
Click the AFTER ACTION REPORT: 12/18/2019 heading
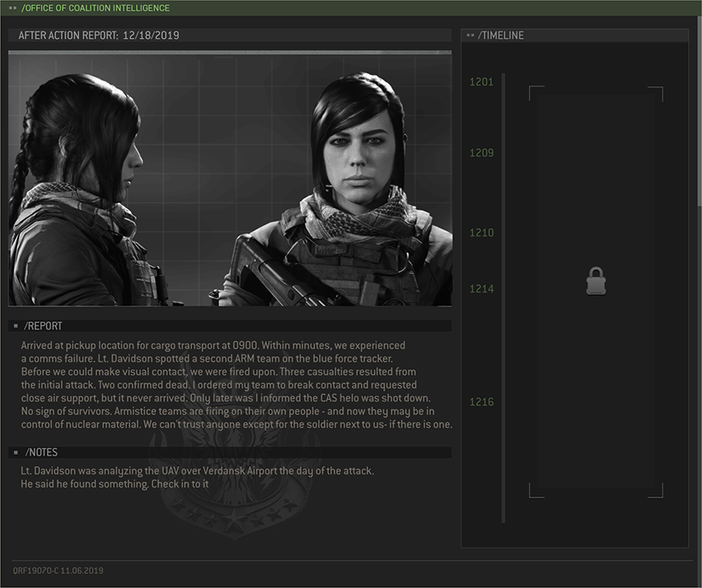99,35
